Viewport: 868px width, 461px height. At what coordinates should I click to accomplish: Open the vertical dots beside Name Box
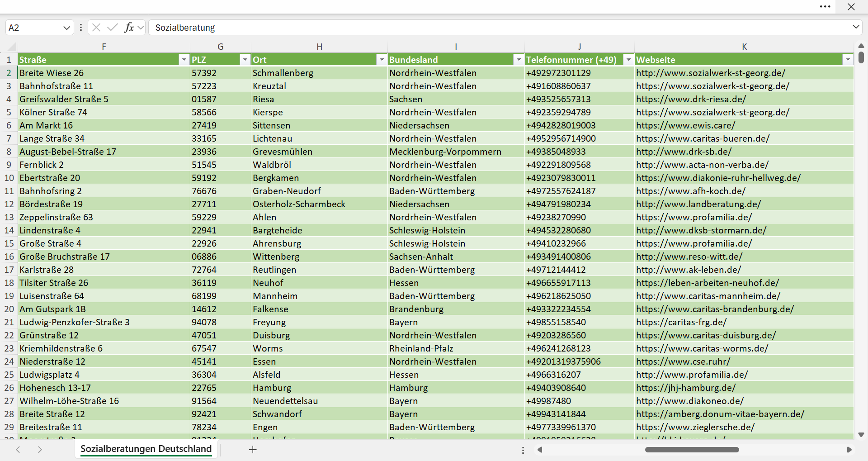click(x=81, y=28)
